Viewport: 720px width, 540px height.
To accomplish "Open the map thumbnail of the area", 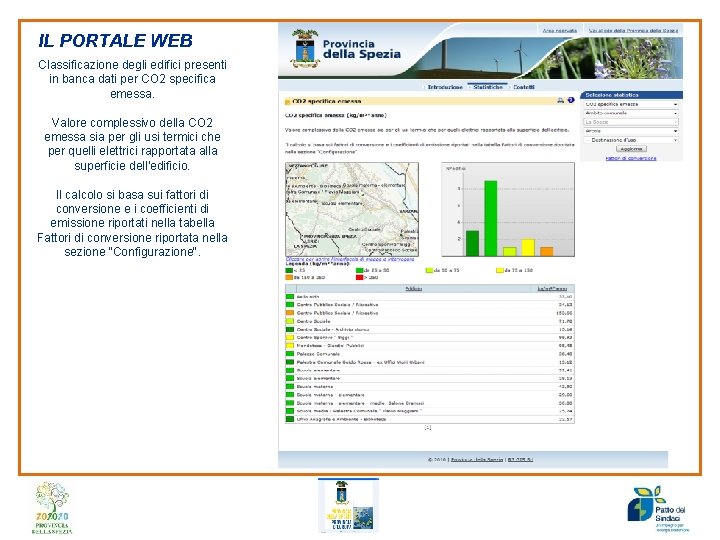I will [x=352, y=209].
